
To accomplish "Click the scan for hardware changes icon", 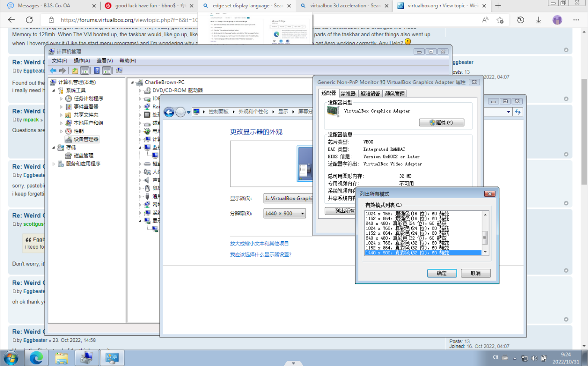I will point(120,70).
